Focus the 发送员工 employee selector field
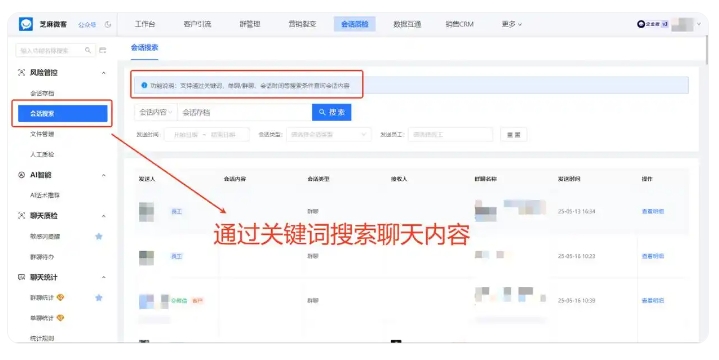The height and width of the screenshot is (360, 719). click(x=450, y=134)
